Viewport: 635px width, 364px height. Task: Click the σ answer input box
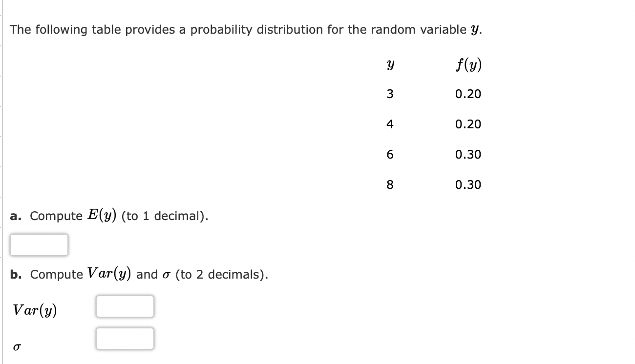125,338
